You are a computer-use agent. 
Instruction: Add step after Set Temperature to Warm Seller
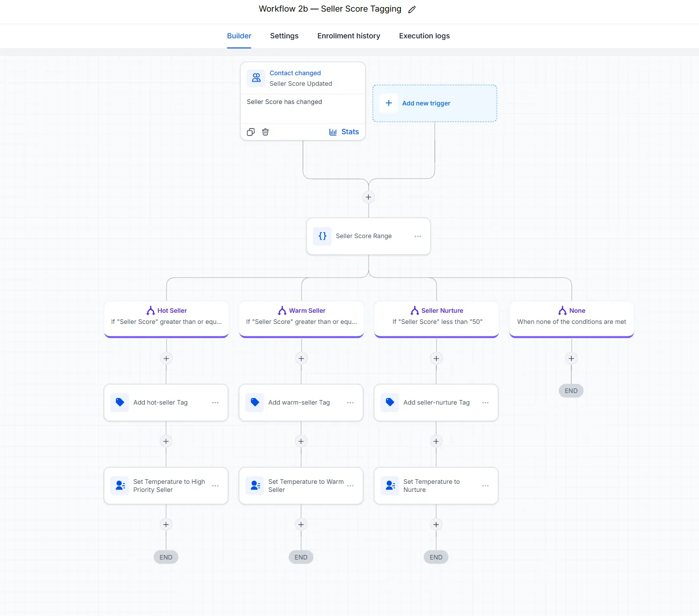click(301, 525)
